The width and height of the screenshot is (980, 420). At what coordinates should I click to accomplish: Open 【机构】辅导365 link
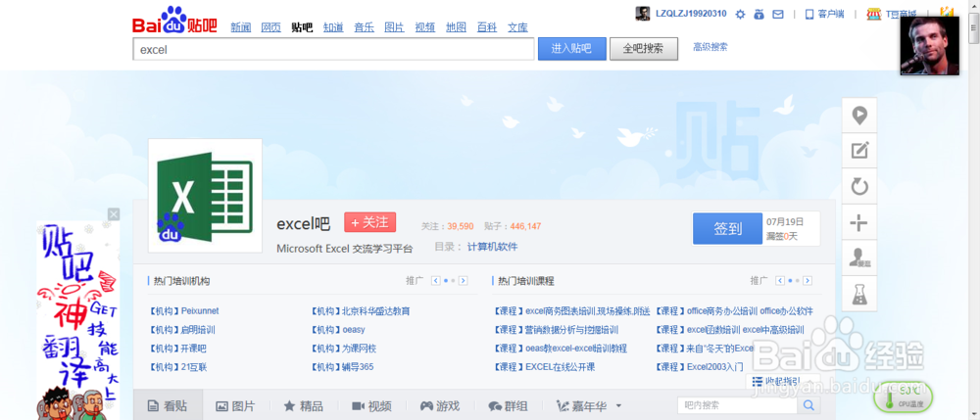tap(342, 367)
